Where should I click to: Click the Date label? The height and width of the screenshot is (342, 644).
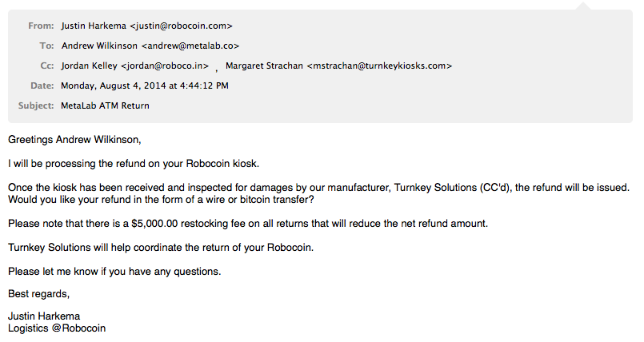[x=42, y=85]
